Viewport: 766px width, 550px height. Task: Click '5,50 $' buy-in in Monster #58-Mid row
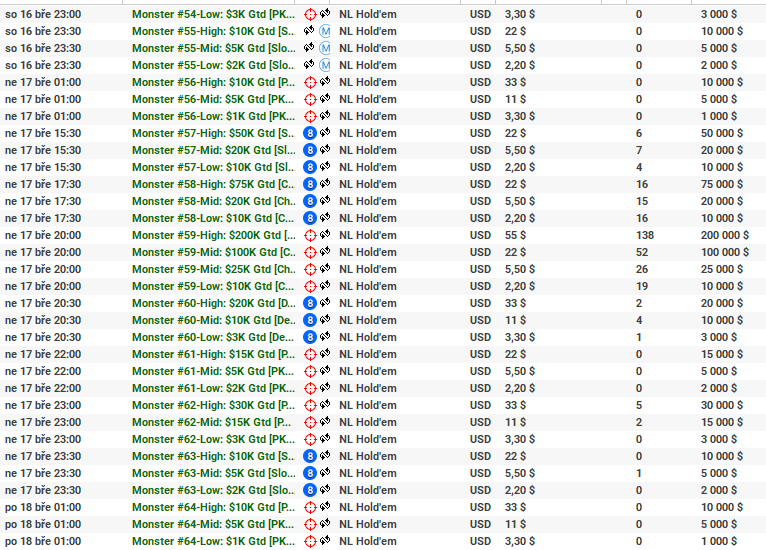point(520,202)
